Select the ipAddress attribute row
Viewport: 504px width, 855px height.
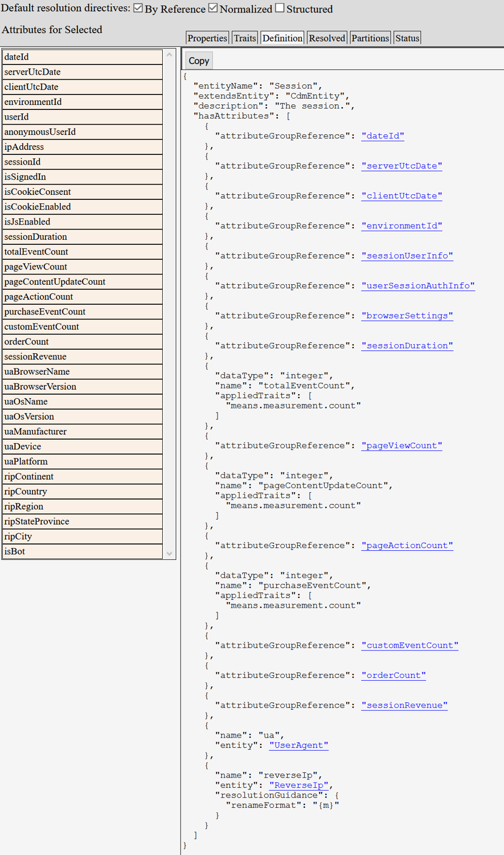tap(83, 147)
